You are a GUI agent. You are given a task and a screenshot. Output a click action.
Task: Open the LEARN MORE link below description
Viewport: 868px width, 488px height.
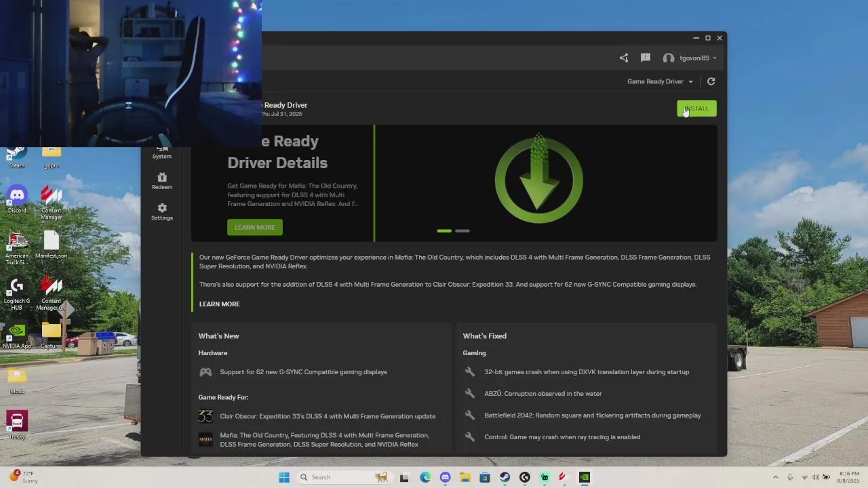[x=220, y=304]
